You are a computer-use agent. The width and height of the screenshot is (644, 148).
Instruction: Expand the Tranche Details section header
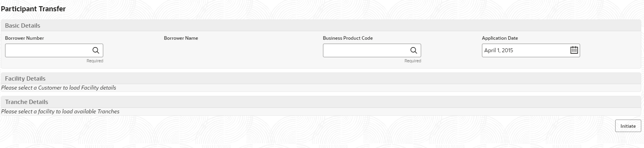point(321,102)
